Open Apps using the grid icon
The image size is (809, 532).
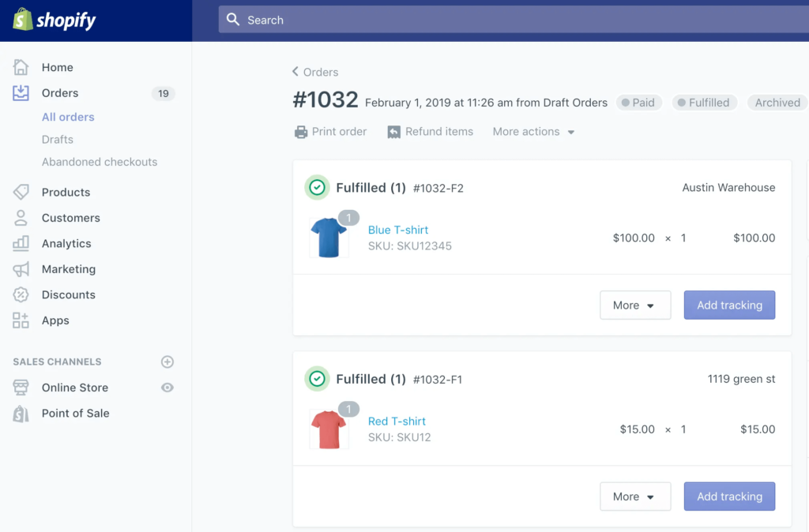pos(22,320)
